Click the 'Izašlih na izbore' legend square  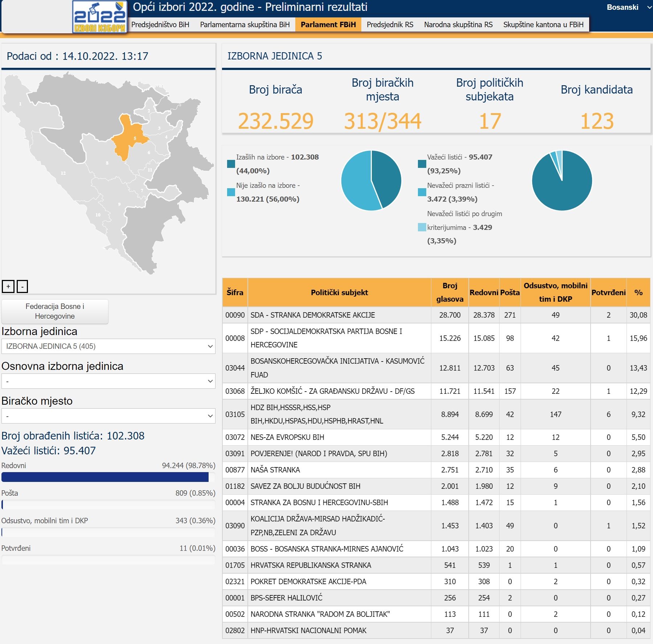coord(231,164)
